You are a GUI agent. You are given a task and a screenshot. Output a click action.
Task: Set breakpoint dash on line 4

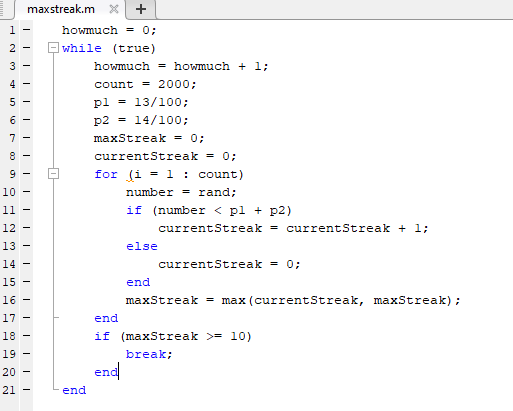27,84
